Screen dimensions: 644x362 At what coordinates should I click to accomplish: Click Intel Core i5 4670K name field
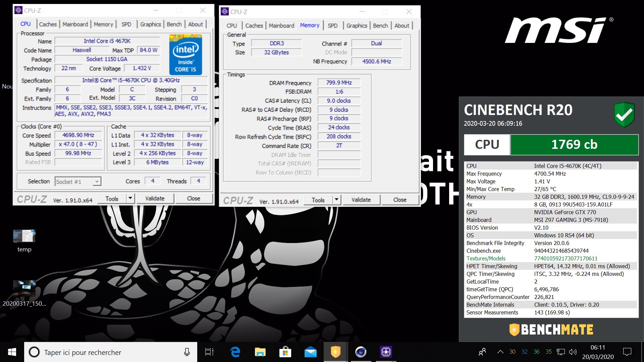pos(107,41)
